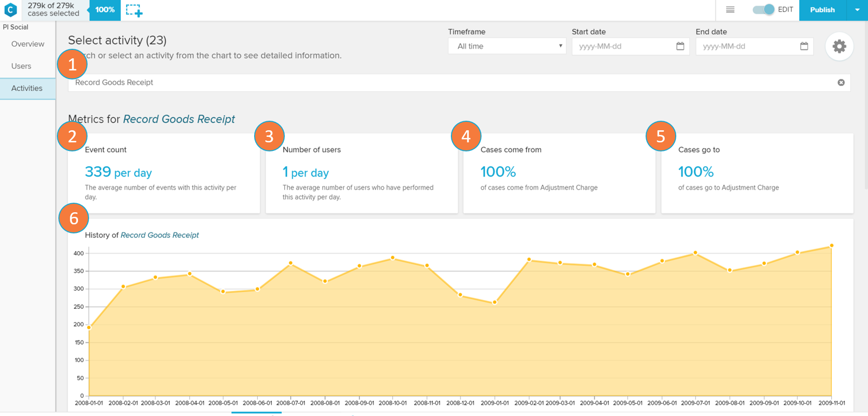The height and width of the screenshot is (416, 868).
Task: Clear the Record Goods Receipt search
Action: tap(841, 82)
